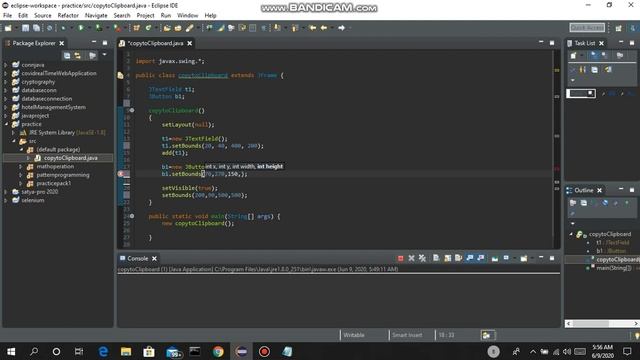This screenshot has height=360, width=640.
Task: Click New Task icon in Task List
Action: tap(573, 56)
